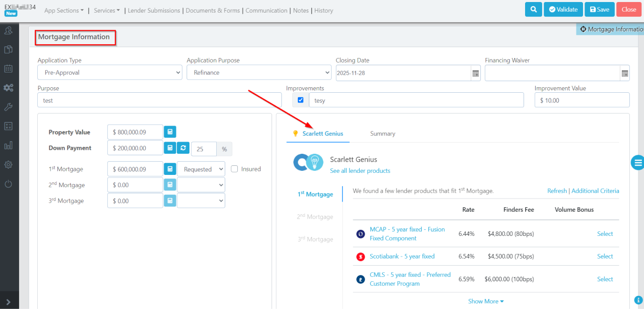Open the Application Type dropdown
Viewport: 644px width, 309px height.
point(110,73)
